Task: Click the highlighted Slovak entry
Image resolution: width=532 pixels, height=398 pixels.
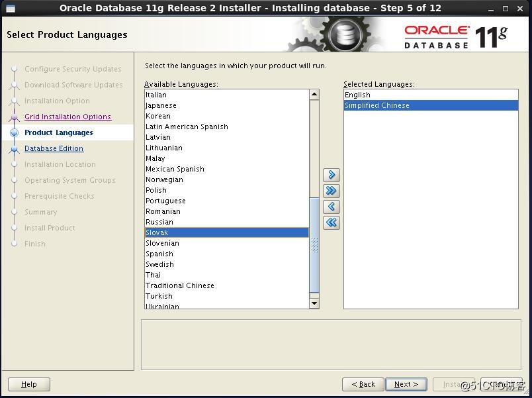Action: (x=227, y=232)
